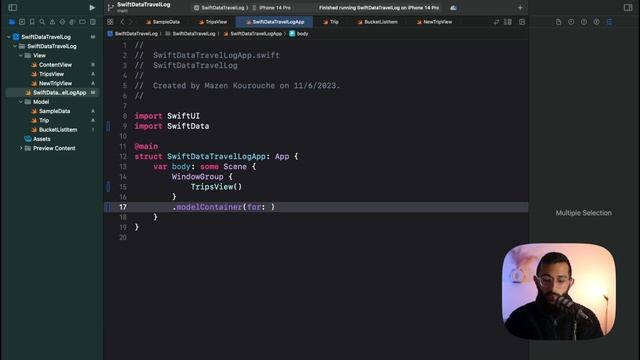The image size is (640, 360).
Task: Expand the Preview Content folder
Action: 21,148
